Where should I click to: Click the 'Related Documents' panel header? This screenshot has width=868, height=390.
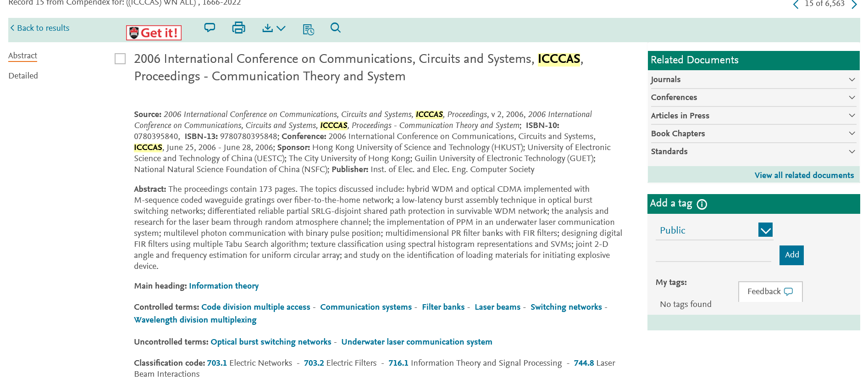(x=753, y=60)
